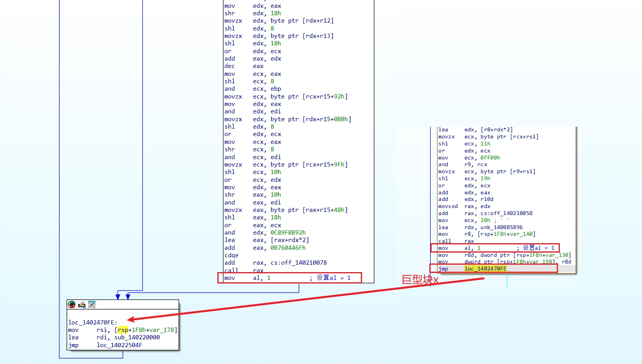Select operand [r9+rsi]

pyautogui.click(x=522, y=172)
